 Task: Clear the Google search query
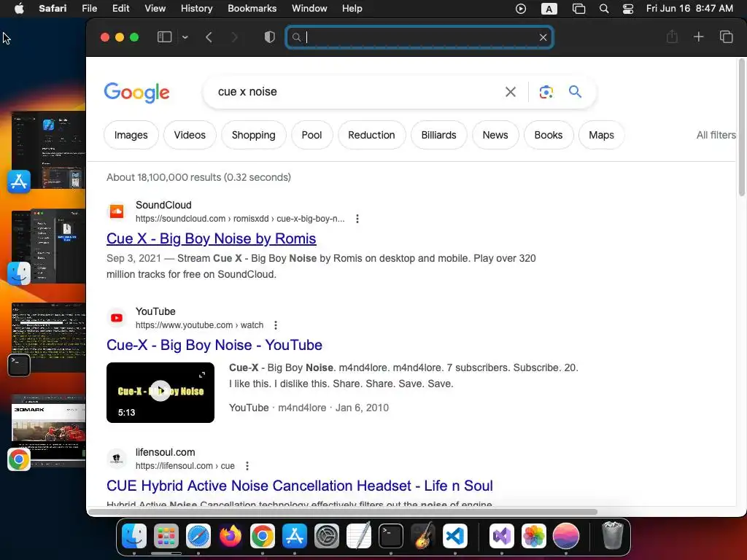(x=510, y=92)
